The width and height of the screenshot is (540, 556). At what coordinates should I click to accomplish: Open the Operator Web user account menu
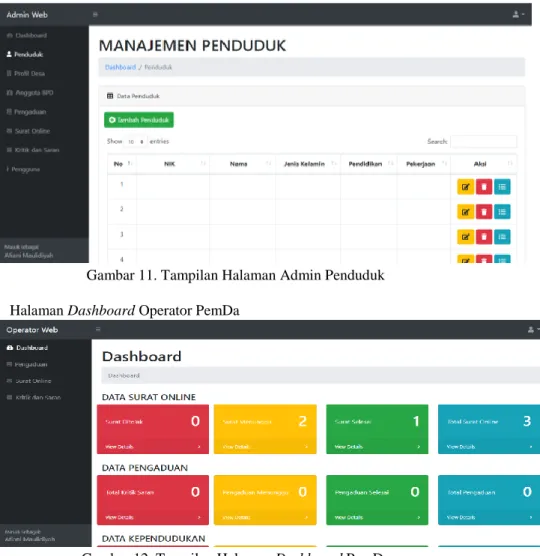click(533, 330)
